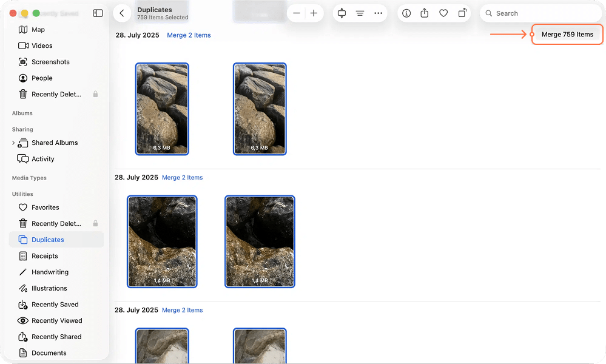This screenshot has width=606, height=364.
Task: Expand the Shared Albums group
Action: 13,143
